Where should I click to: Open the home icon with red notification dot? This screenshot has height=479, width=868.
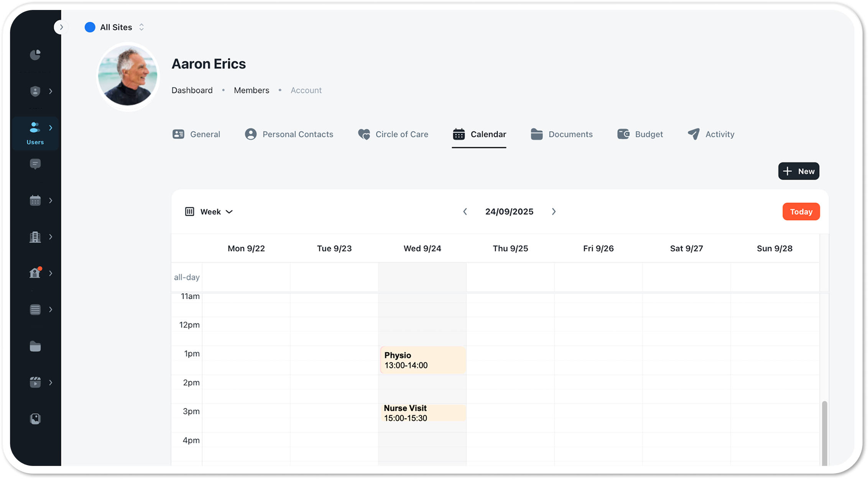35,273
